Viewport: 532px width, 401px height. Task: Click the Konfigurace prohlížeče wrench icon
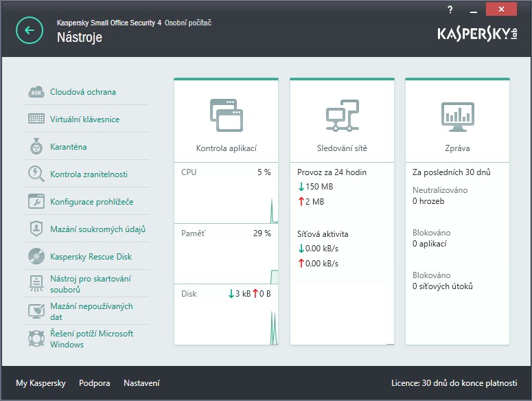pos(36,202)
